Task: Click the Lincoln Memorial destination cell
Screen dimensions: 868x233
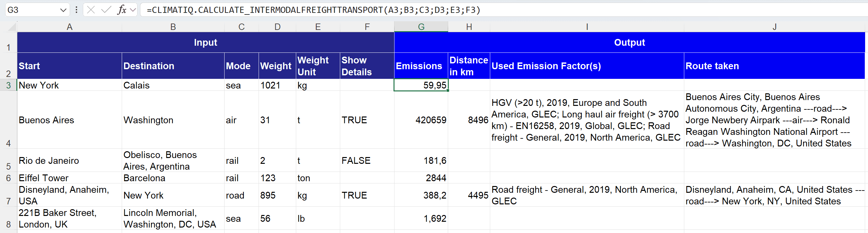Action: [x=173, y=218]
